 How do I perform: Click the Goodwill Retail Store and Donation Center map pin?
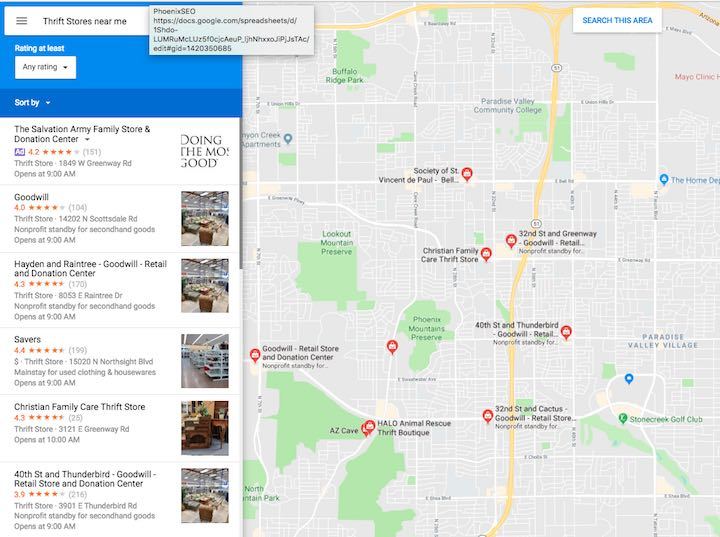pyautogui.click(x=255, y=355)
